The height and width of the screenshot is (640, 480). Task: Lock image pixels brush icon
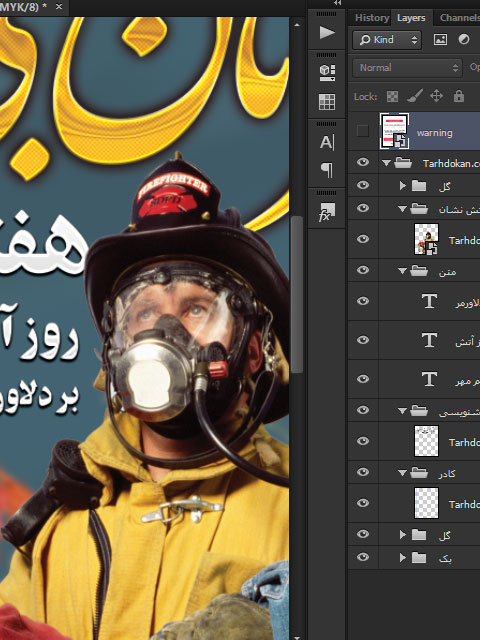pyautogui.click(x=414, y=96)
